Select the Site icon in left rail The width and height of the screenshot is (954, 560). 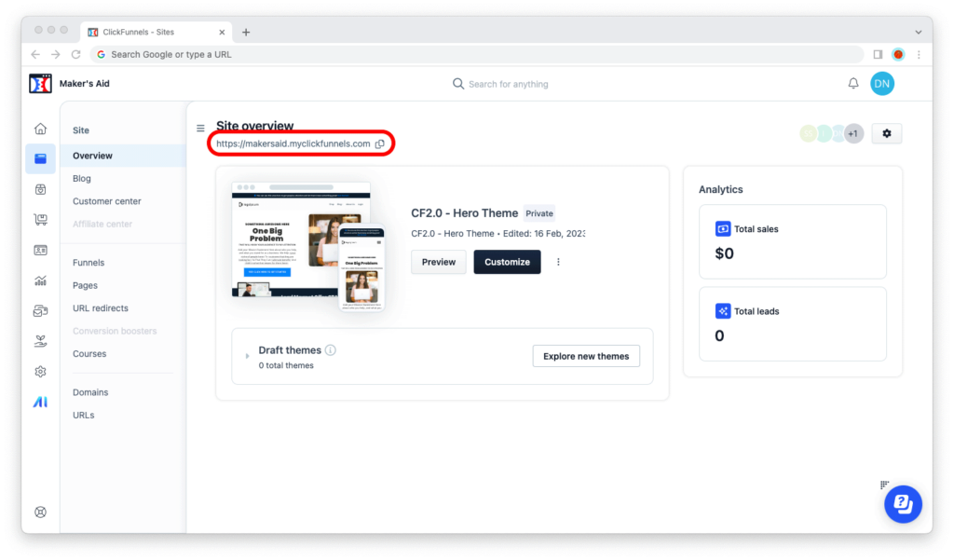(40, 159)
